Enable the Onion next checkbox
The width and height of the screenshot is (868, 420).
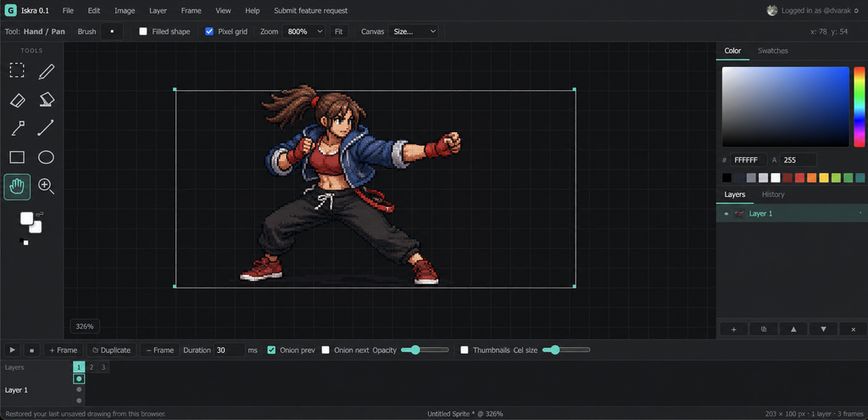point(325,350)
